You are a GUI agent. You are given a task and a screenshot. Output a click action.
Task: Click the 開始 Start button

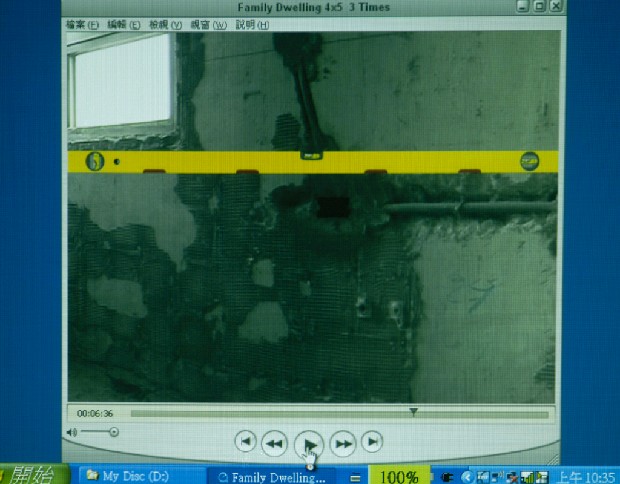[x=30, y=475]
